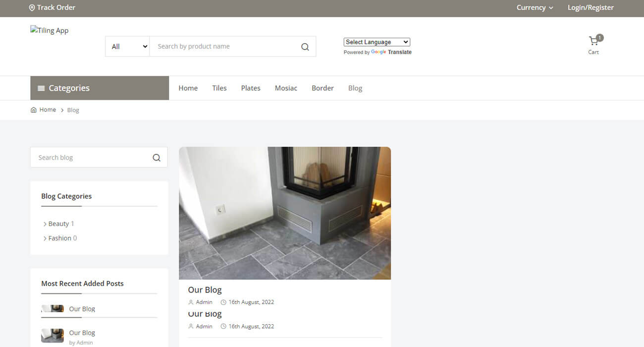
Task: Open the Plates menu item
Action: pos(251,88)
